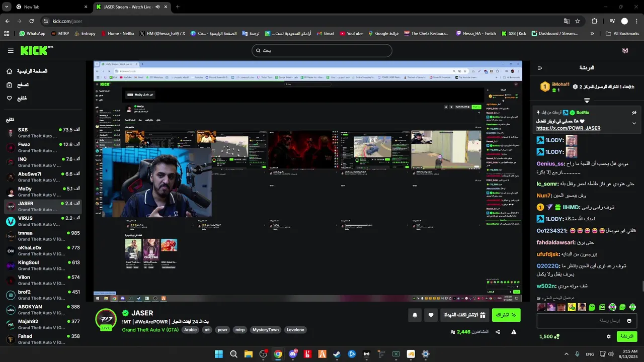Viewport: 644px width, 362px height.
Task: Click the share icon below the stream
Action: point(498,332)
